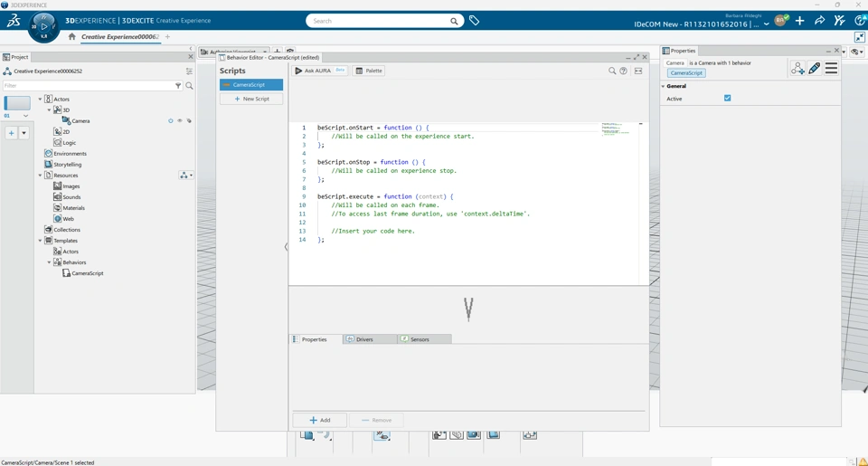Click the Camera name field in Properties
Image resolution: width=868 pixels, height=466 pixels.
pyautogui.click(x=675, y=63)
